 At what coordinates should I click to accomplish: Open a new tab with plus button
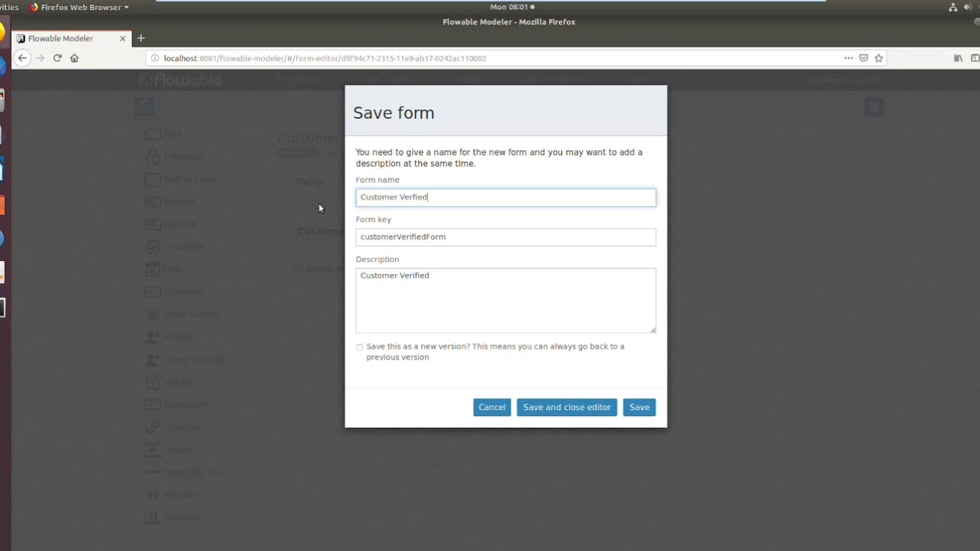tap(141, 38)
